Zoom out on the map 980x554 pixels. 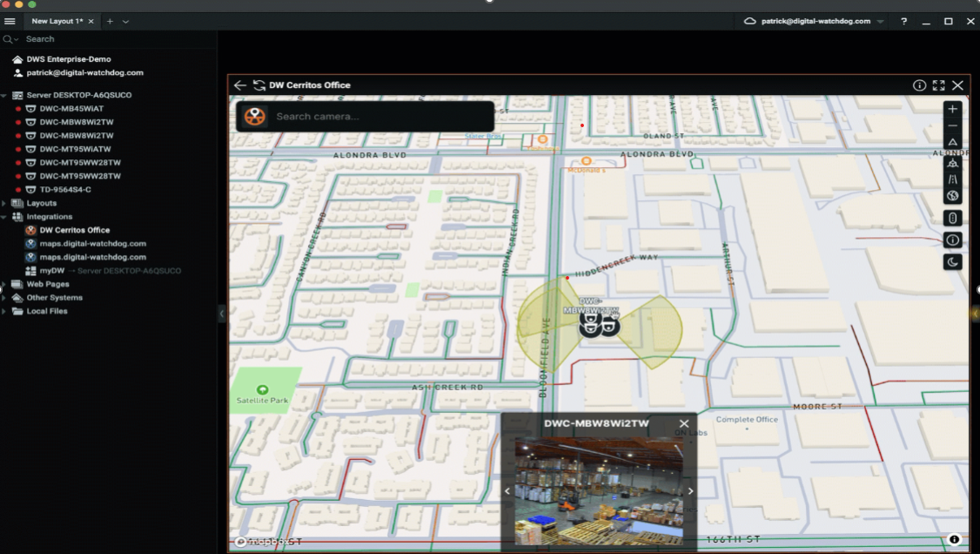pos(952,125)
